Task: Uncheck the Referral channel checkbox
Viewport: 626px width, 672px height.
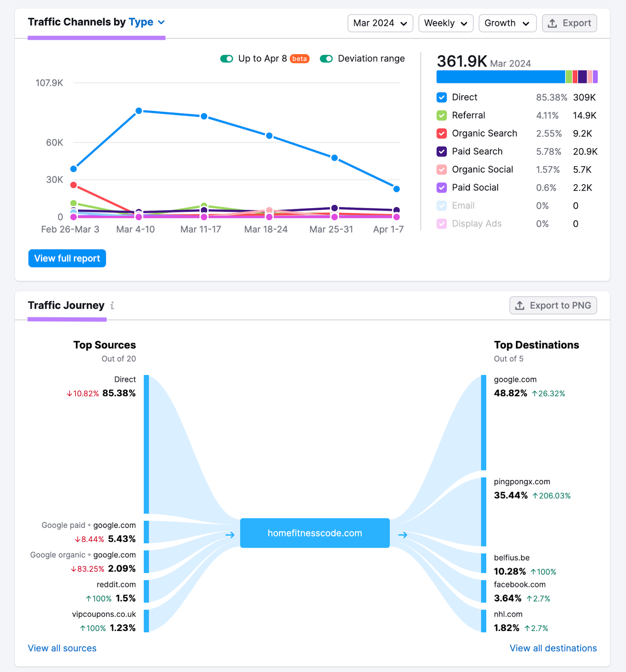Action: point(442,115)
